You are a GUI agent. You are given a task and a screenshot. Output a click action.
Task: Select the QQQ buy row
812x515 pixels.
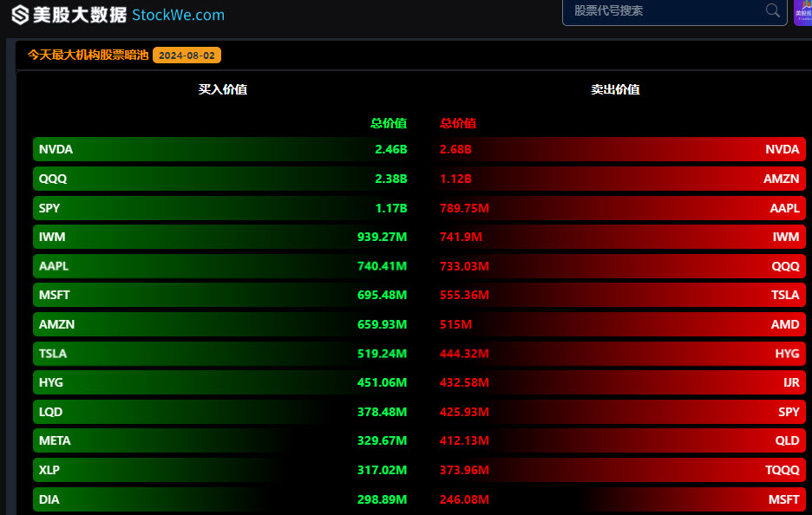point(222,179)
